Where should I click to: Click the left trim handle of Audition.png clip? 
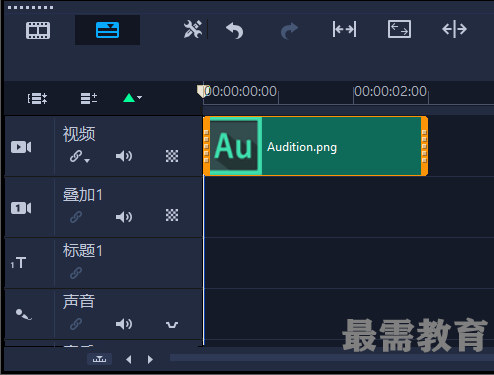tap(206, 146)
